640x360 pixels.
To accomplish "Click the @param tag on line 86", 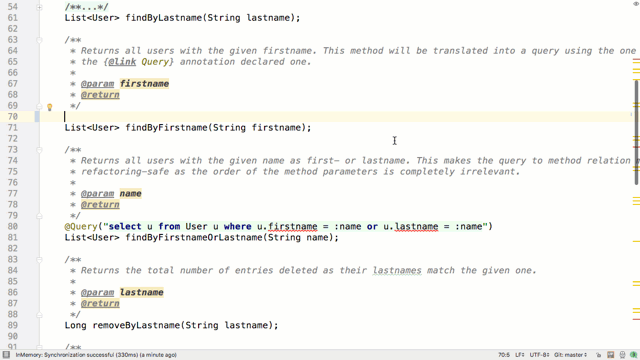I will [x=97, y=292].
